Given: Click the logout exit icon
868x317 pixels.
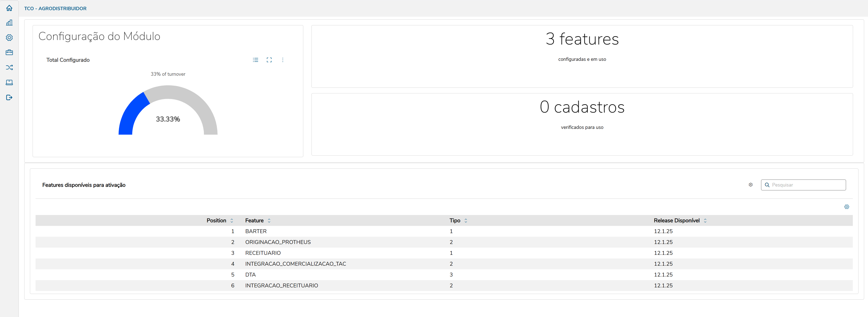Looking at the screenshot, I should (x=9, y=98).
